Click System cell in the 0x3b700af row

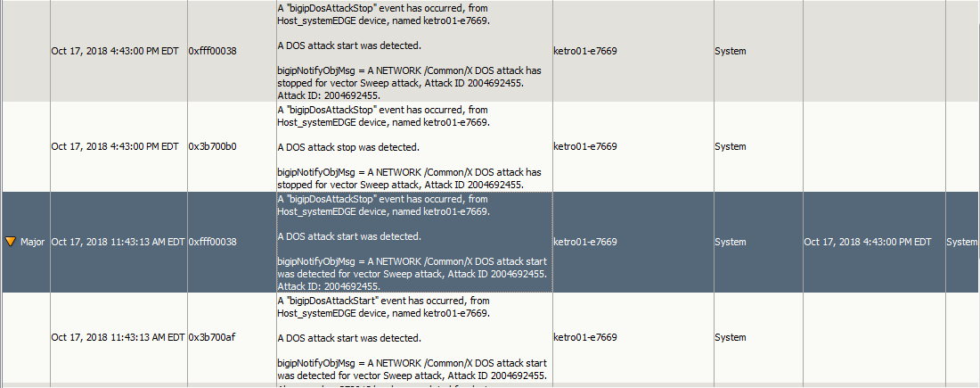point(731,337)
